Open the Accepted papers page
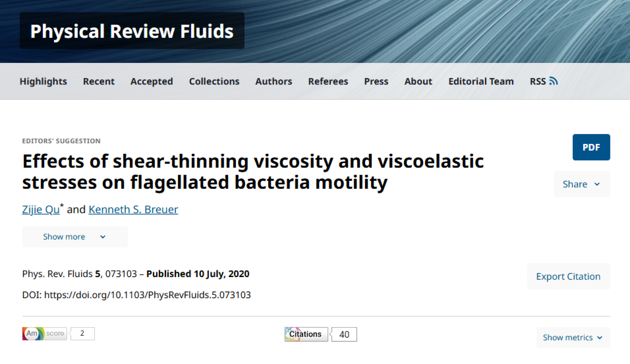The width and height of the screenshot is (630, 364). click(x=152, y=81)
